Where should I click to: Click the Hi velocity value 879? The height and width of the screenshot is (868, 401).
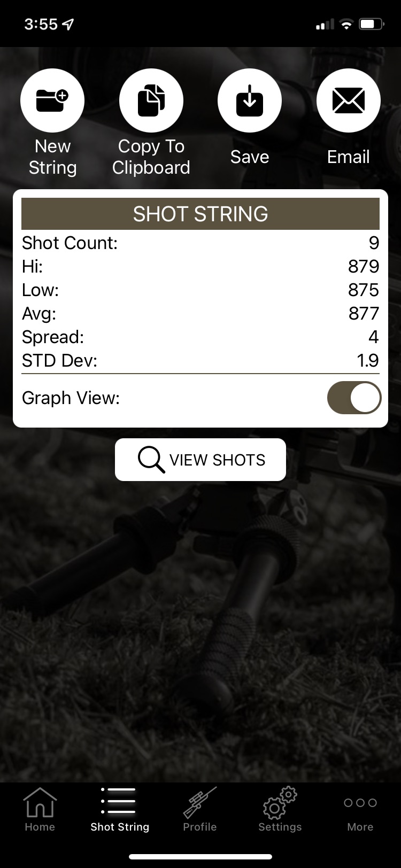click(x=364, y=266)
